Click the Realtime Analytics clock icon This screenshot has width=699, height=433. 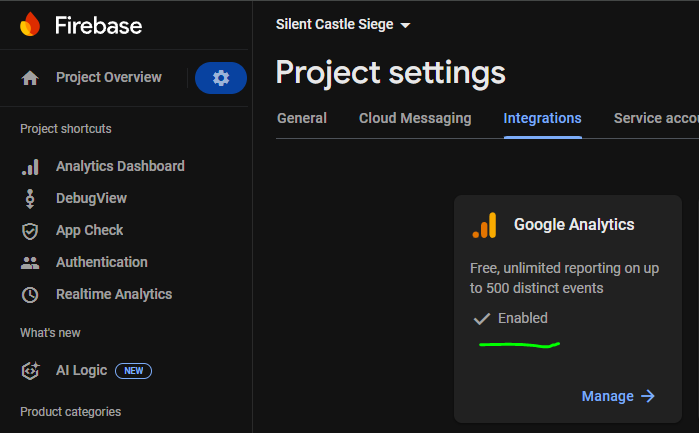tap(30, 295)
